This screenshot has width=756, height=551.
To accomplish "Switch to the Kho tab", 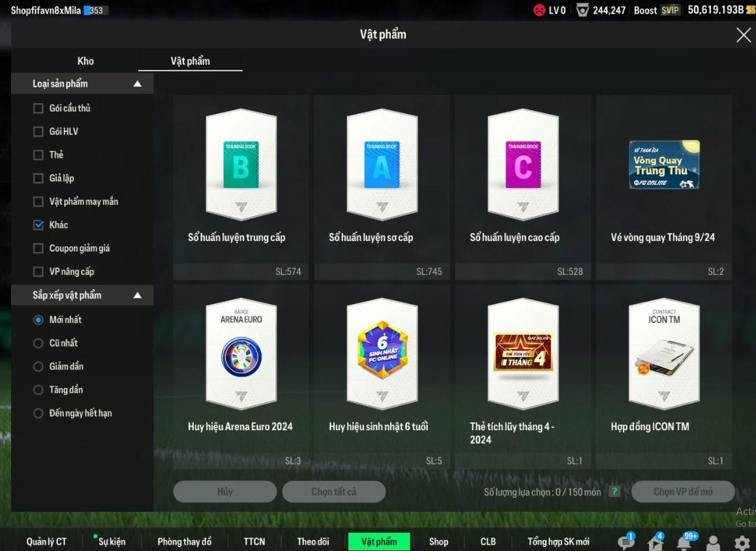I will point(85,61).
